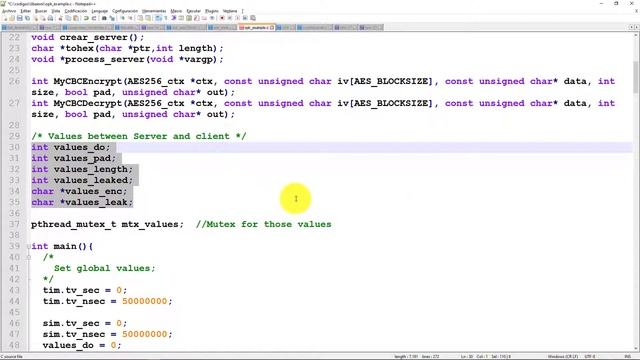The width and height of the screenshot is (640, 360).
Task: Click line number 44 in the margin
Action: click(14, 301)
